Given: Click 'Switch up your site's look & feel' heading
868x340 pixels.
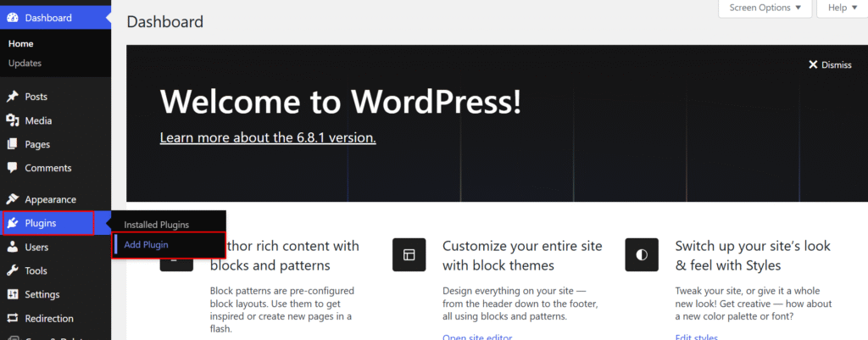Looking at the screenshot, I should pos(753,255).
